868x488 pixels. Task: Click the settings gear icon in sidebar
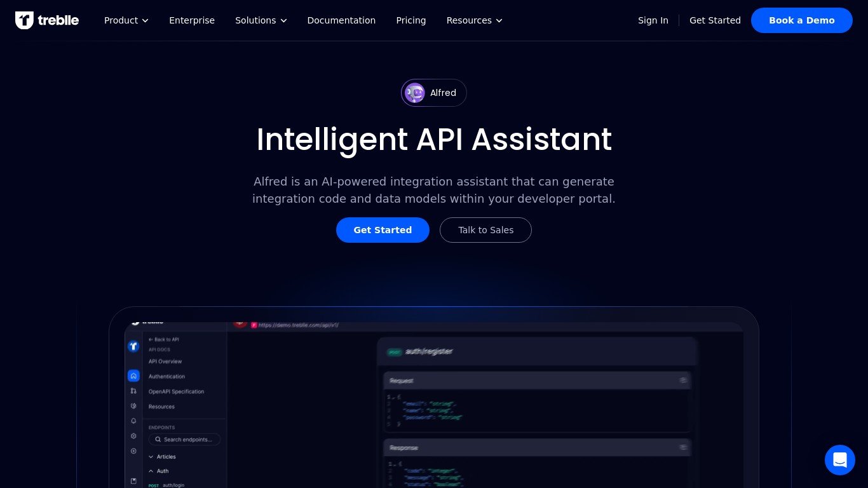click(133, 436)
